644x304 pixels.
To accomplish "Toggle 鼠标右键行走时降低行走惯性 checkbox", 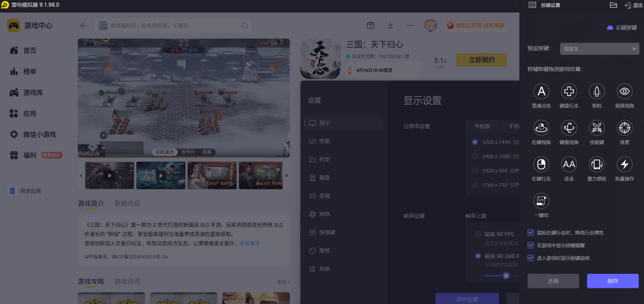I will tap(531, 232).
